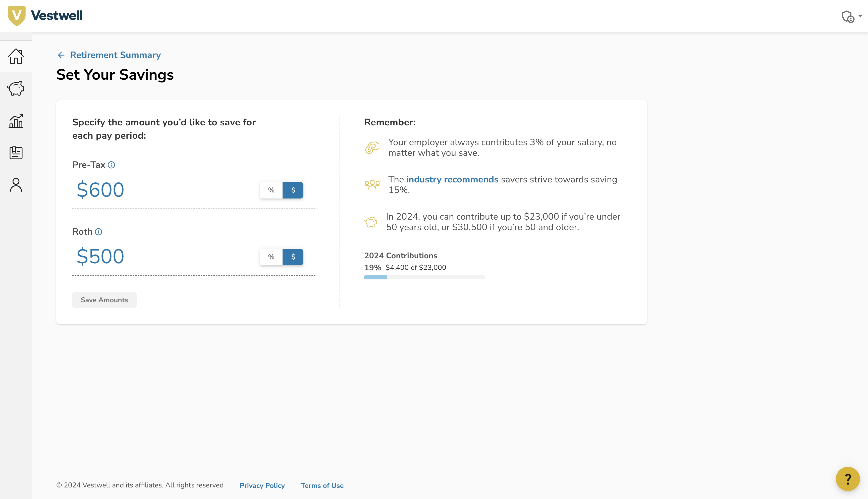Open Privacy Policy link

262,485
